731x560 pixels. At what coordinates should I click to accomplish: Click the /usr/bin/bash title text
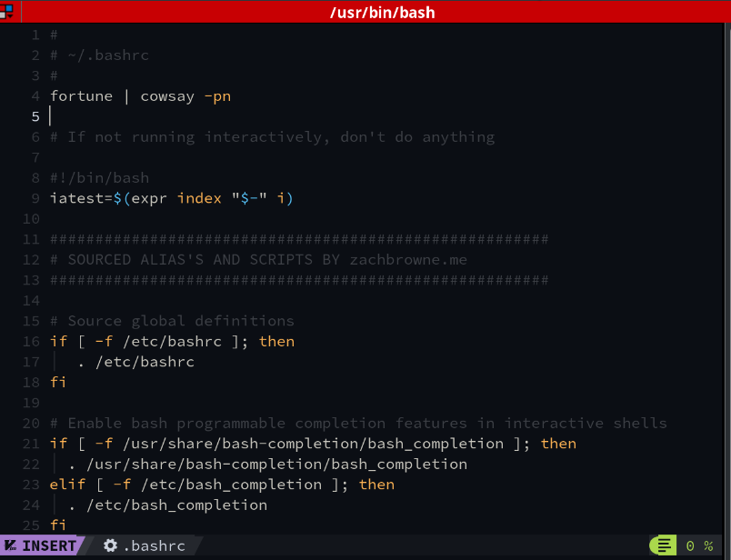382,12
